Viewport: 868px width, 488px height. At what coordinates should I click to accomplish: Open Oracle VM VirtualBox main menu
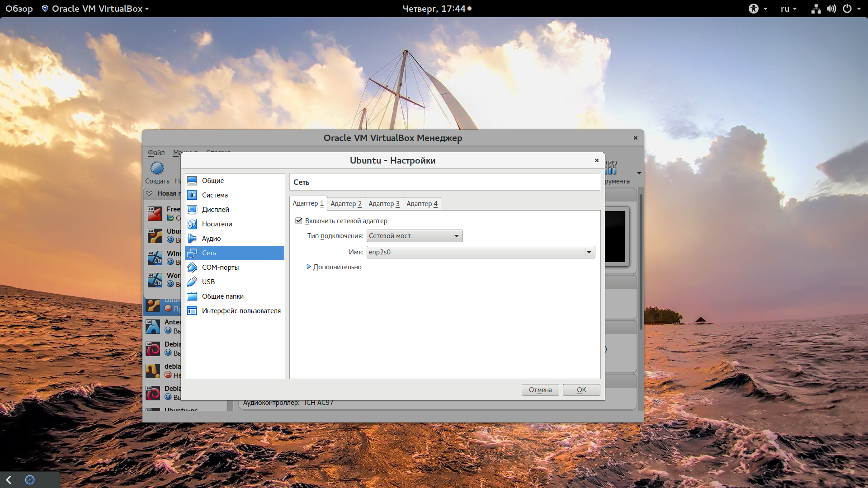(x=99, y=8)
